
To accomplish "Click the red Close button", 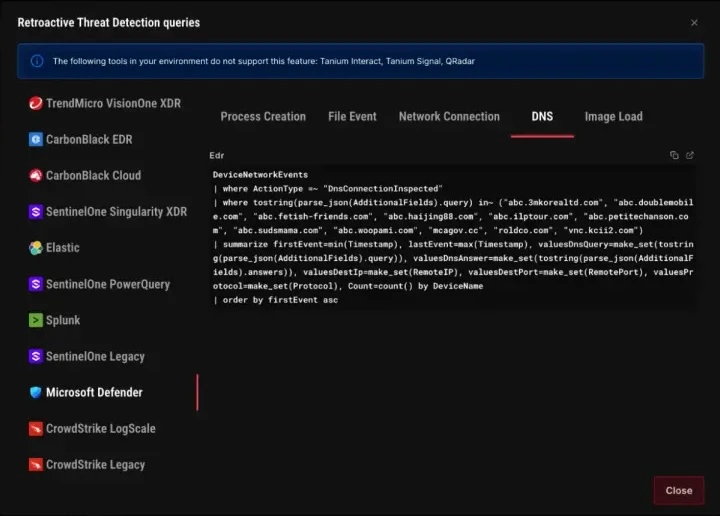I will pyautogui.click(x=679, y=490).
